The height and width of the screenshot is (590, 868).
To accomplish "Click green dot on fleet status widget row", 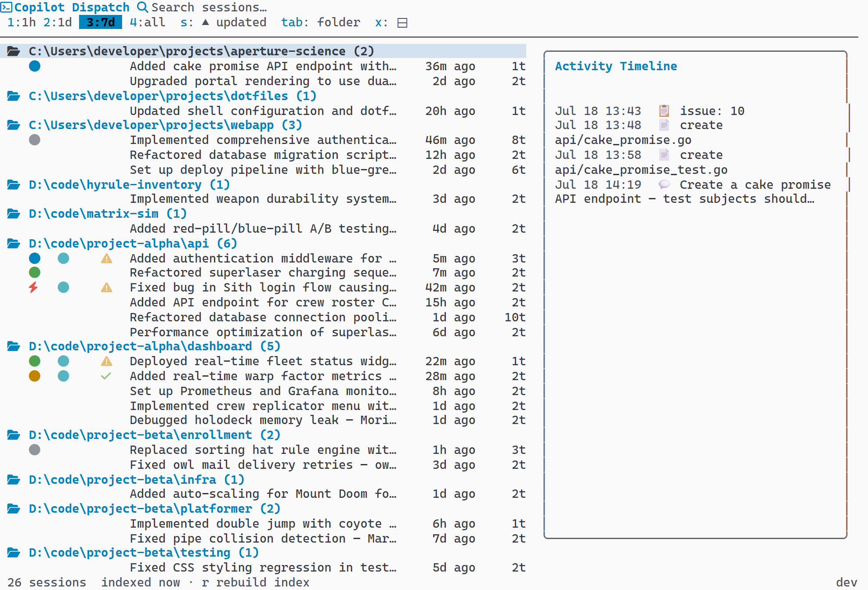I will (35, 361).
